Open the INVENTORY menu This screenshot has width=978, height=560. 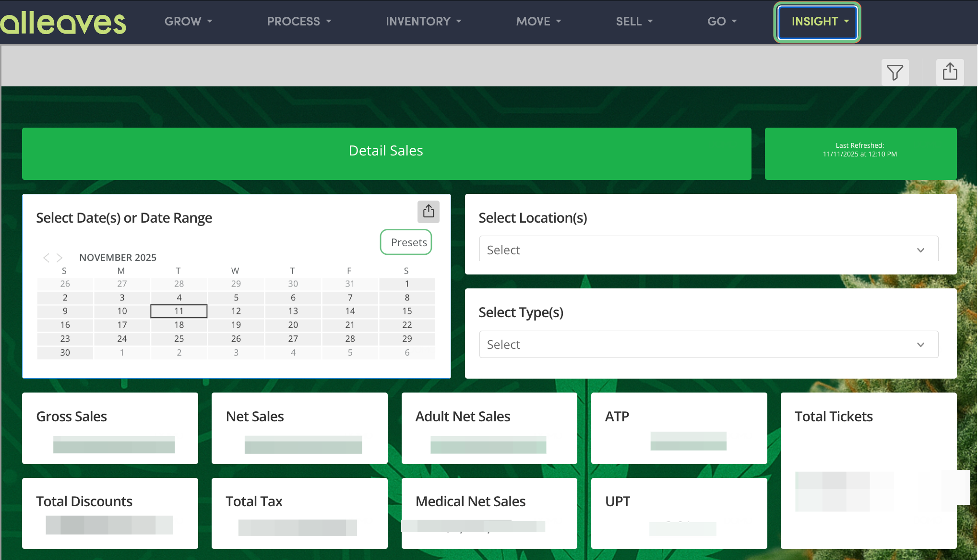click(x=423, y=22)
